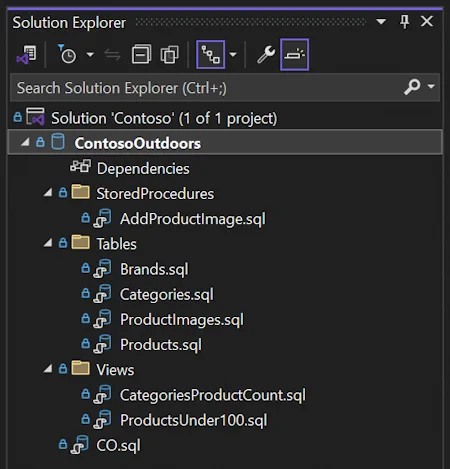The width and height of the screenshot is (450, 469).
Task: Collapse the Tables folder
Action: (48, 243)
